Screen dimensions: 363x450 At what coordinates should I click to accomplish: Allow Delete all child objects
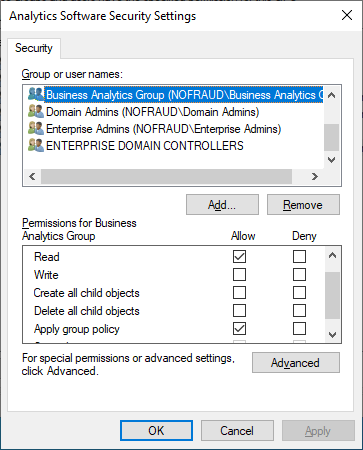(239, 311)
